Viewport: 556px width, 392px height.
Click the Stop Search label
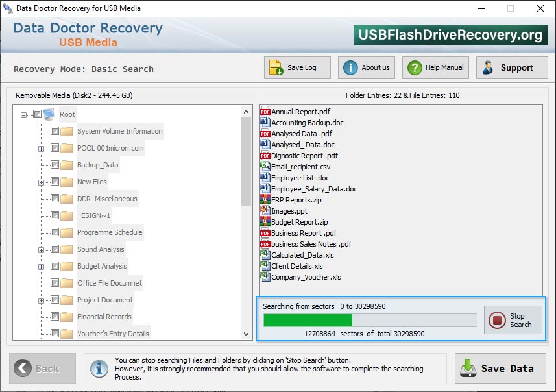520,320
